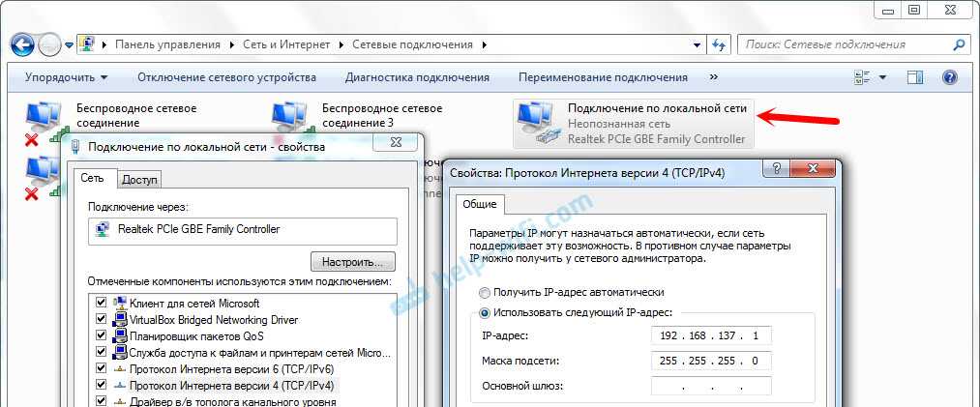Toggle the TCP/IPv6 protocol checkbox
This screenshot has width=980, height=407.
click(101, 369)
